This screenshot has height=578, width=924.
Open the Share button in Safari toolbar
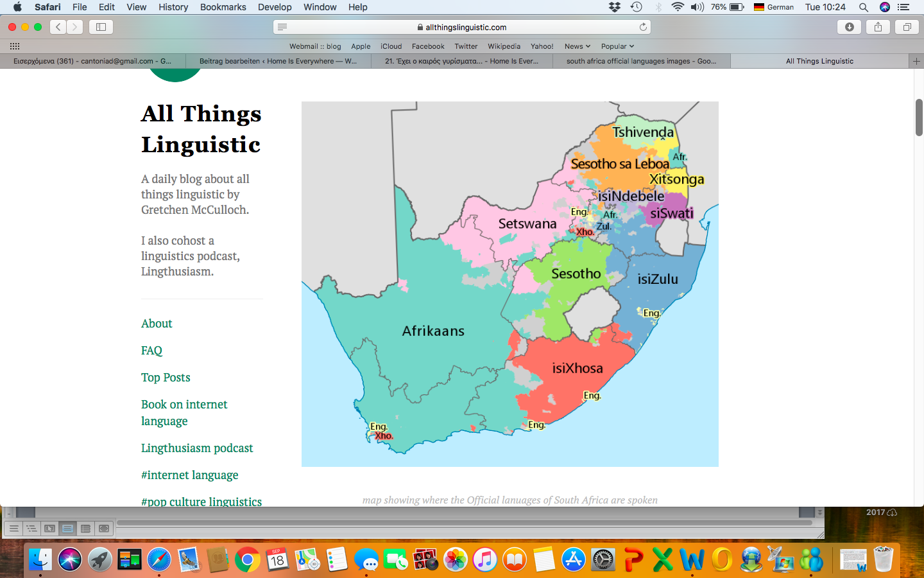[878, 27]
